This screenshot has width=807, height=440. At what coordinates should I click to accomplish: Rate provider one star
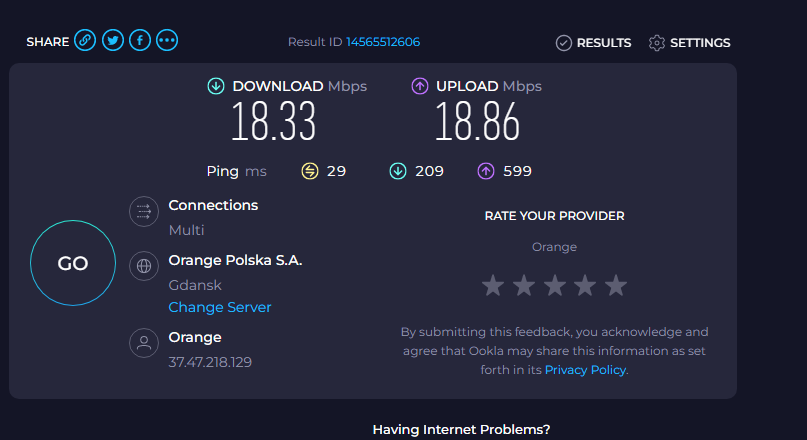492,286
